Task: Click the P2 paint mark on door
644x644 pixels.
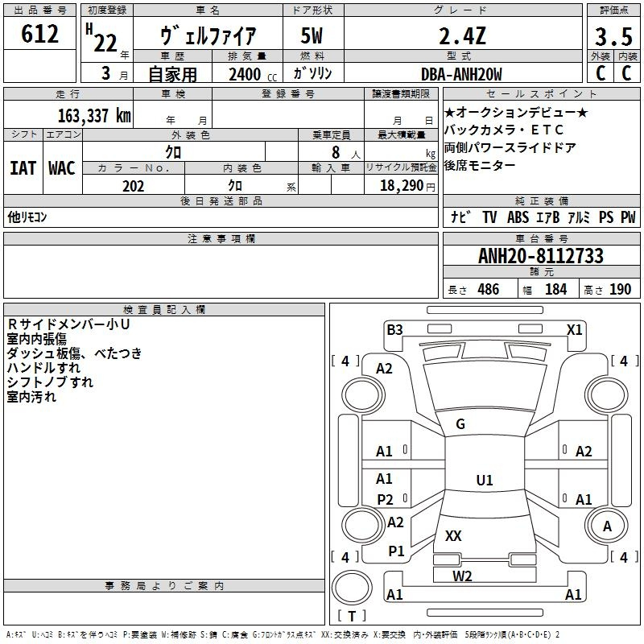Action: click(385, 499)
